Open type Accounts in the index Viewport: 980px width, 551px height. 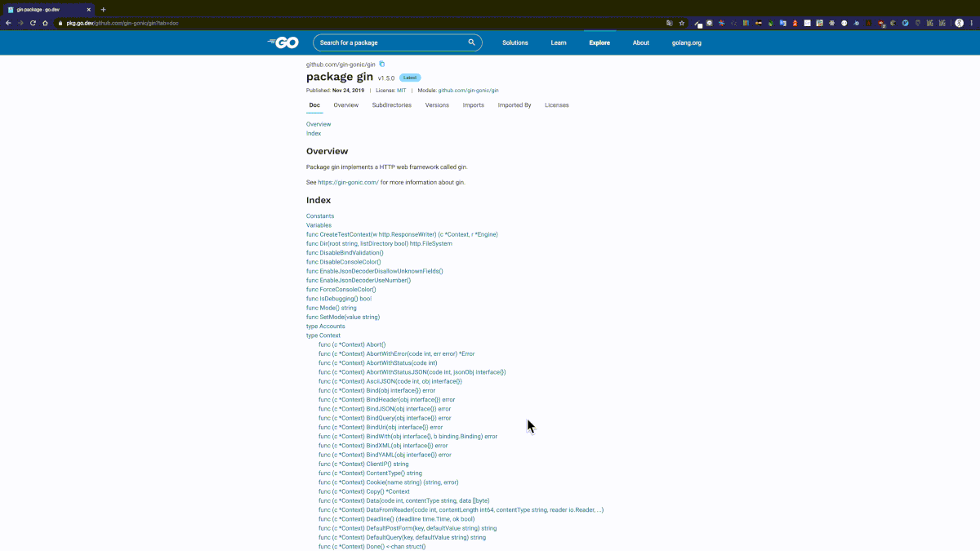pos(326,327)
